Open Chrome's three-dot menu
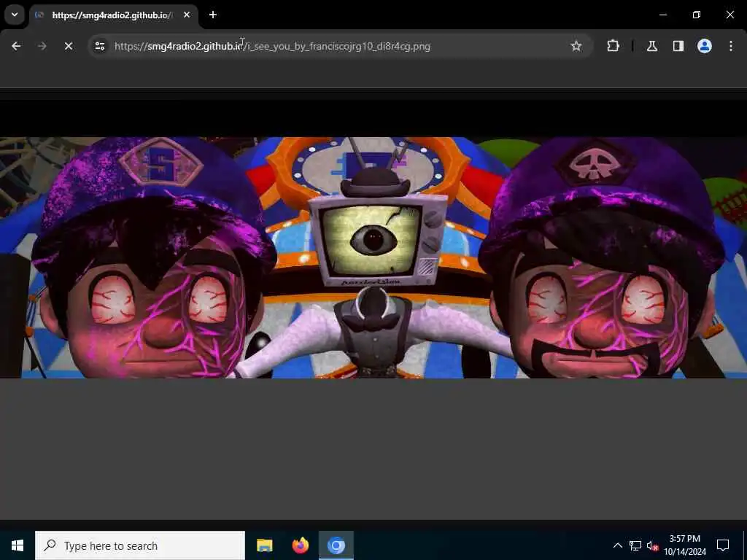The height and width of the screenshot is (560, 747). coord(730,46)
